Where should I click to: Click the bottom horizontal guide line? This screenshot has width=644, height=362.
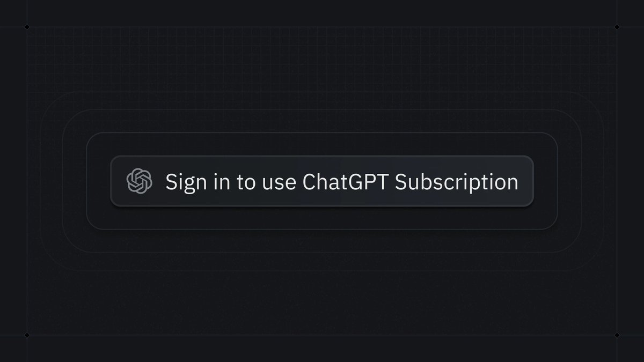pyautogui.click(x=322, y=335)
